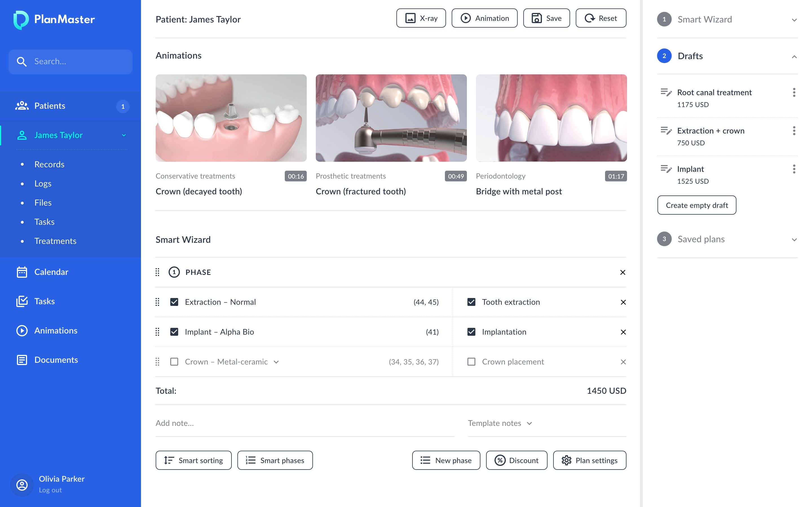Delete phase 1 with its X icon
Viewport: 812px width, 507px height.
[623, 272]
